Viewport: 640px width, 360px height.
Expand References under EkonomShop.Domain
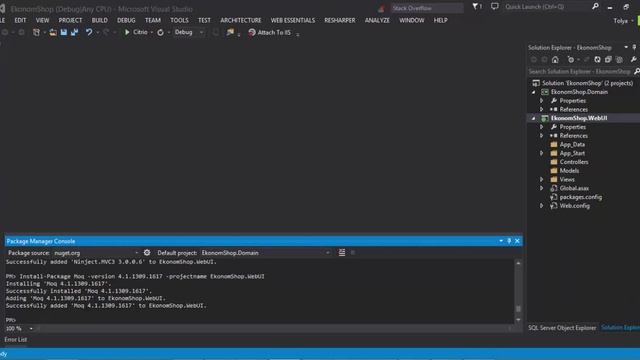click(x=542, y=109)
